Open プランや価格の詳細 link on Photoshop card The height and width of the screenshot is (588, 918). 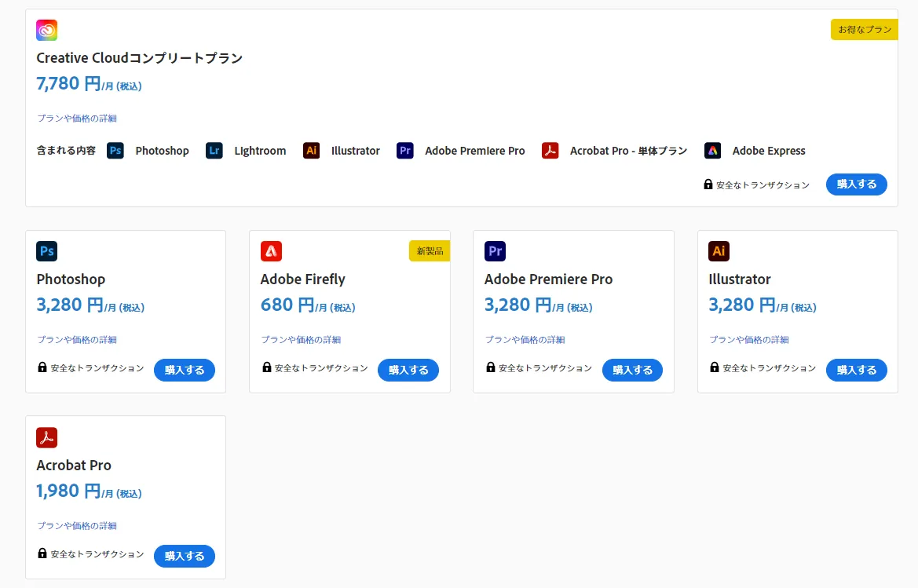77,339
